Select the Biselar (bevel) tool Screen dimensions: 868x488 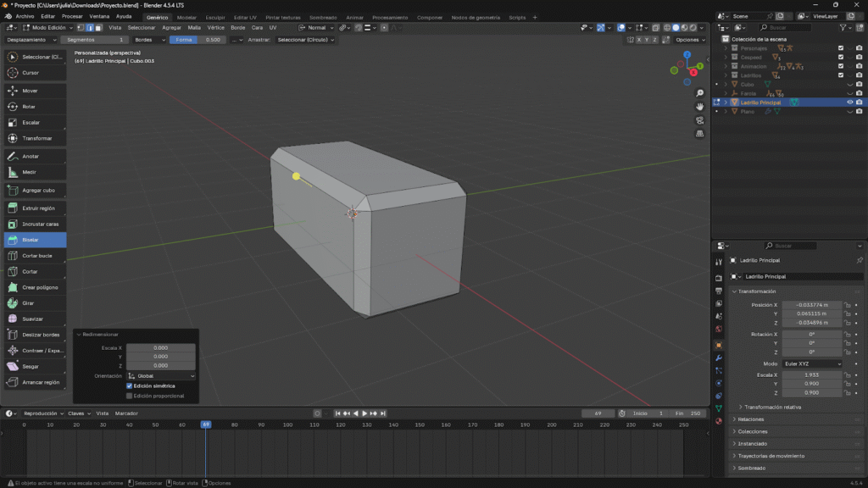click(34, 240)
